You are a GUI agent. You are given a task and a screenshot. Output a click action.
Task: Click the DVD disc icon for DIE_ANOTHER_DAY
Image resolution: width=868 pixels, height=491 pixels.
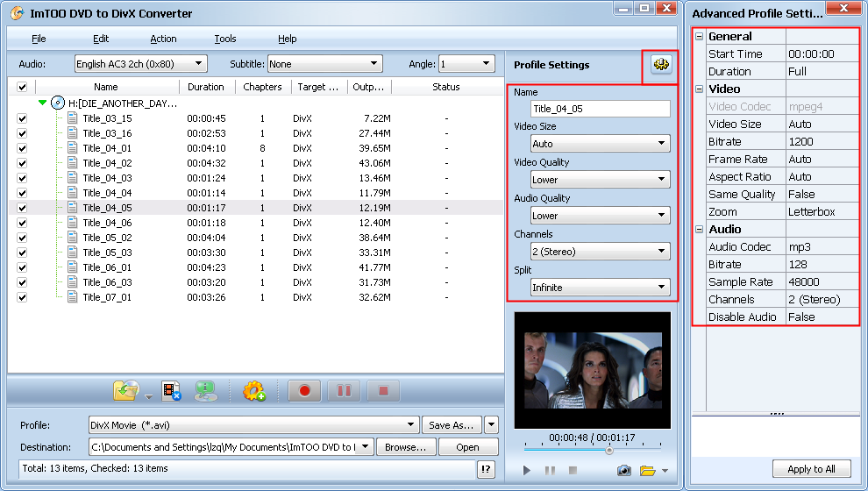click(58, 103)
